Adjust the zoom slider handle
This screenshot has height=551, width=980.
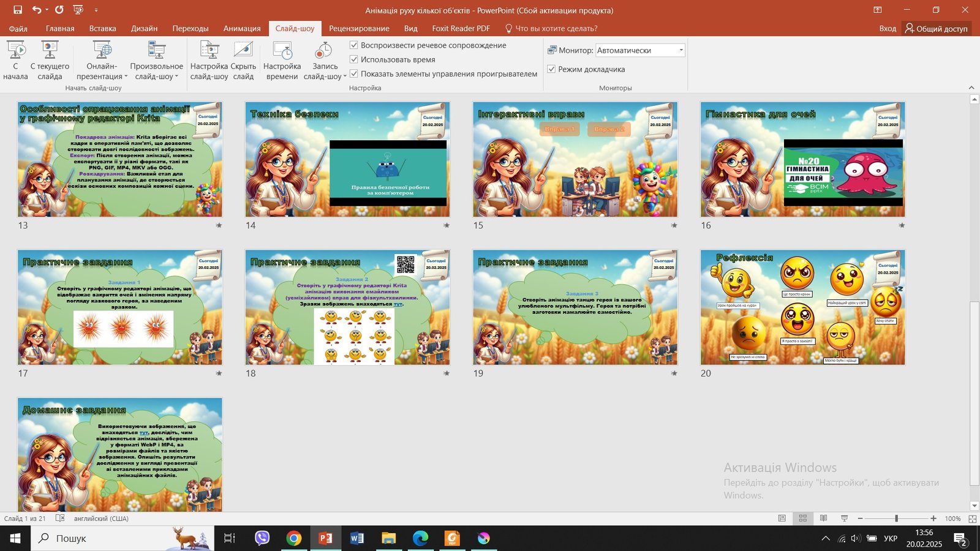[x=896, y=519]
